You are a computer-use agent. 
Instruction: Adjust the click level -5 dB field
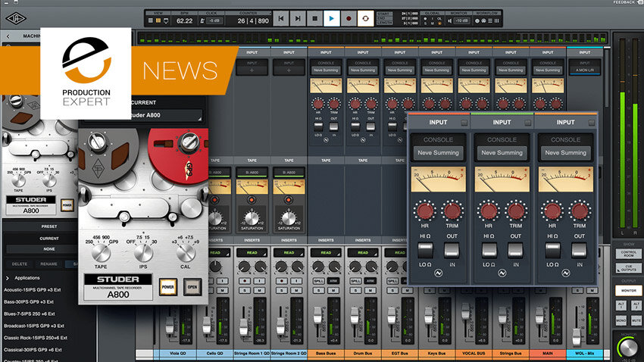click(214, 20)
